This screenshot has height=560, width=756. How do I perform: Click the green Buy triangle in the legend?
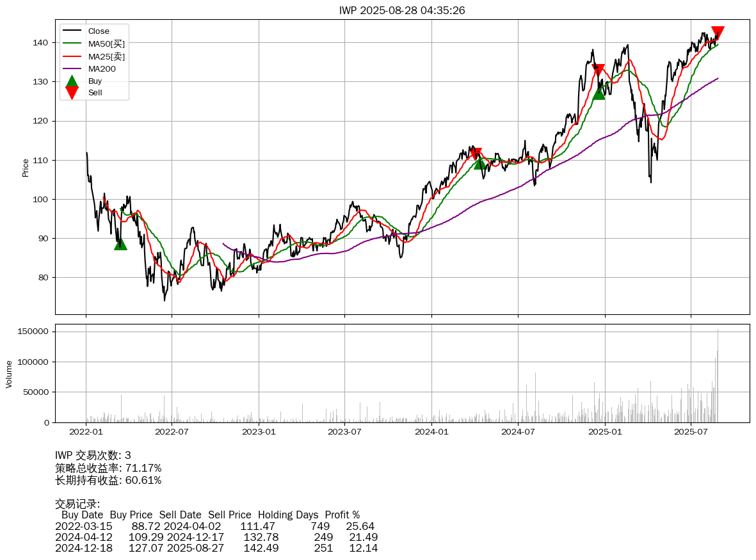tap(72, 81)
